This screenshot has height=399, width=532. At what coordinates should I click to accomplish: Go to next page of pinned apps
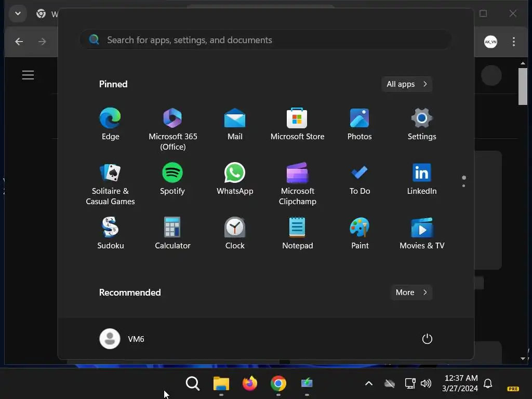464,185
